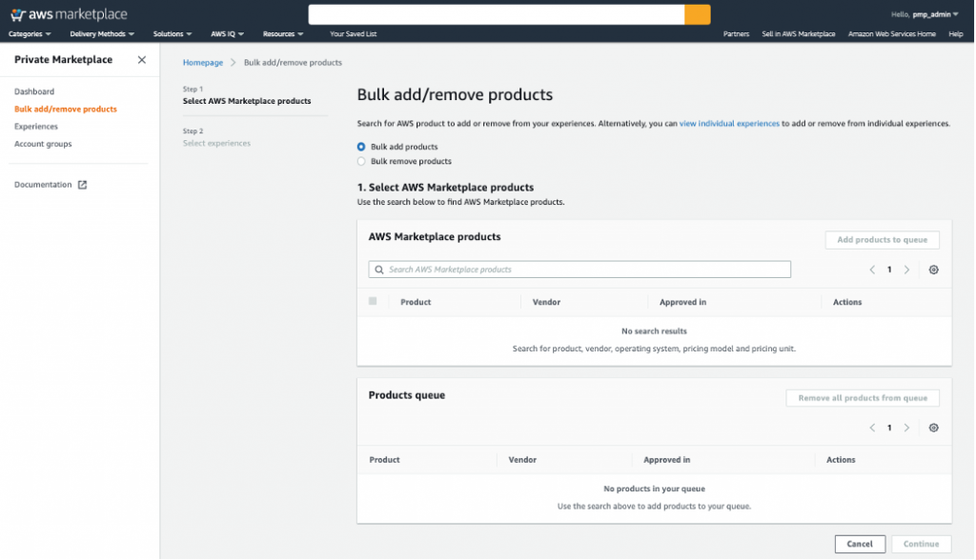
Task: Open the Categories dropdown
Action: coord(29,33)
